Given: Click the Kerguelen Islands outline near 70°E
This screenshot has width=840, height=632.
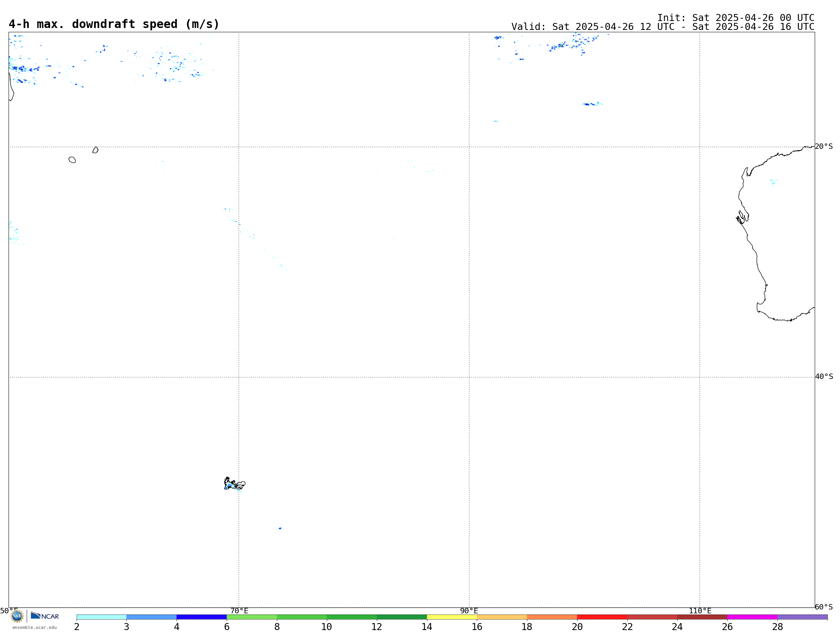Looking at the screenshot, I should [x=234, y=484].
